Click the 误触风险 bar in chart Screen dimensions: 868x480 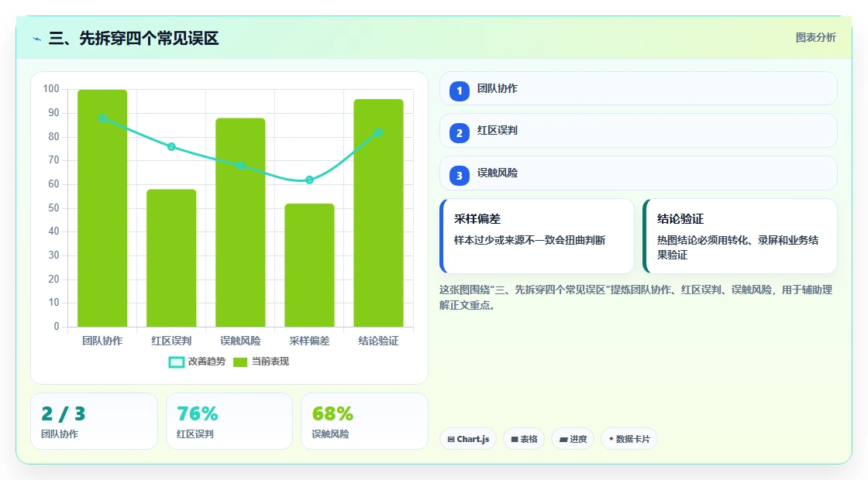pos(240,222)
